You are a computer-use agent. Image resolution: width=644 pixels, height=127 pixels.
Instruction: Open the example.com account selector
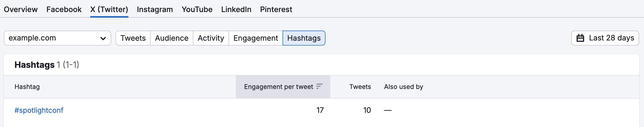tap(57, 38)
